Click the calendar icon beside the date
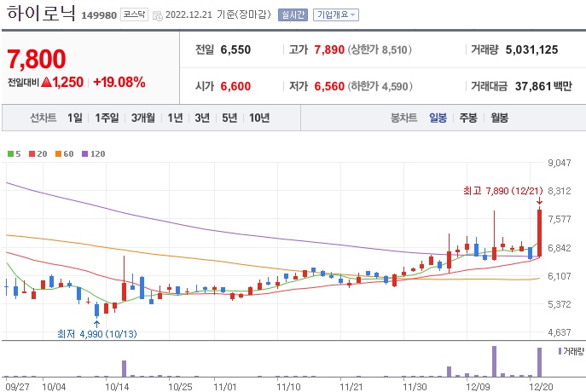 (x=157, y=15)
